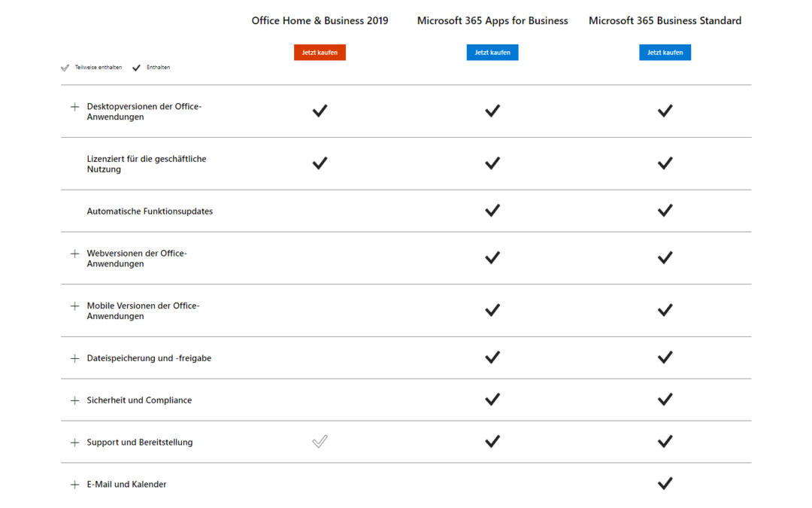Screen dimensions: 812x508
Task: Click the Dateispeicherung und -freigabe label text
Action: (149, 358)
